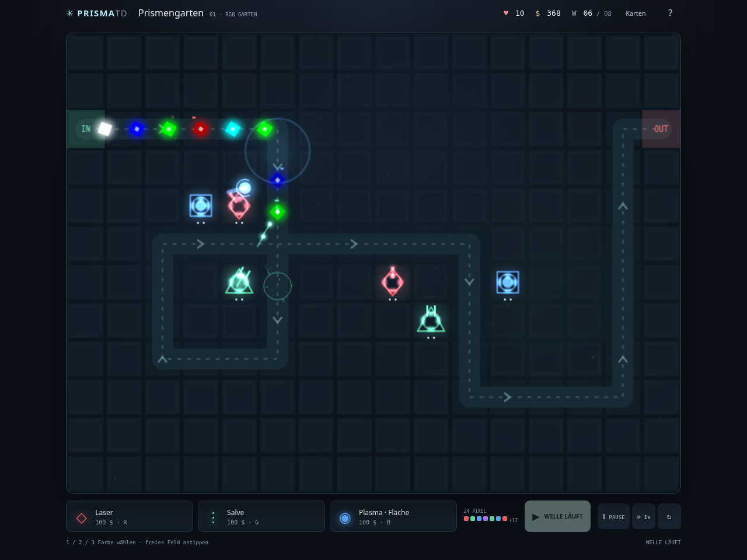Click the white pixel enemy next to IN
Image resolution: width=747 pixels, height=560 pixels.
104,129
